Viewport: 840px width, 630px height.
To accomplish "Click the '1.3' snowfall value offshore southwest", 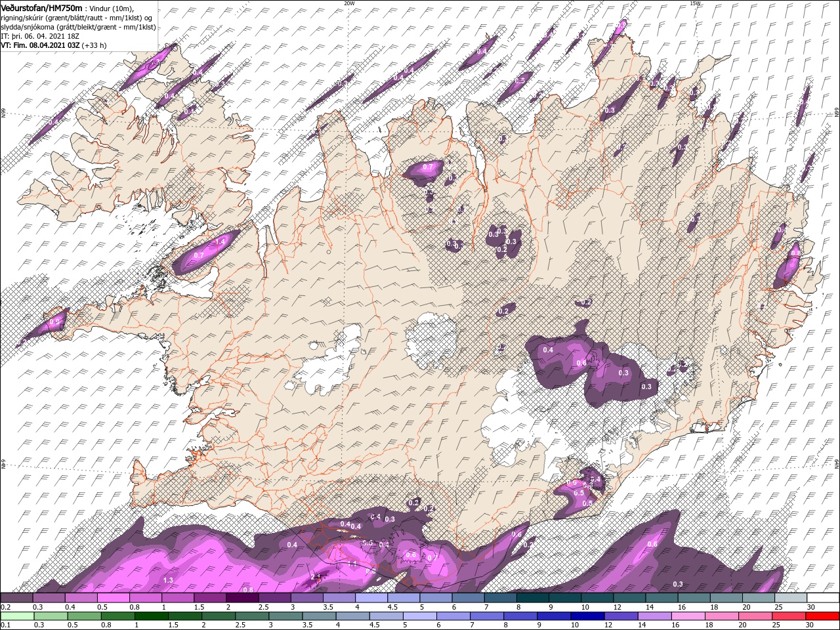I will (x=168, y=580).
